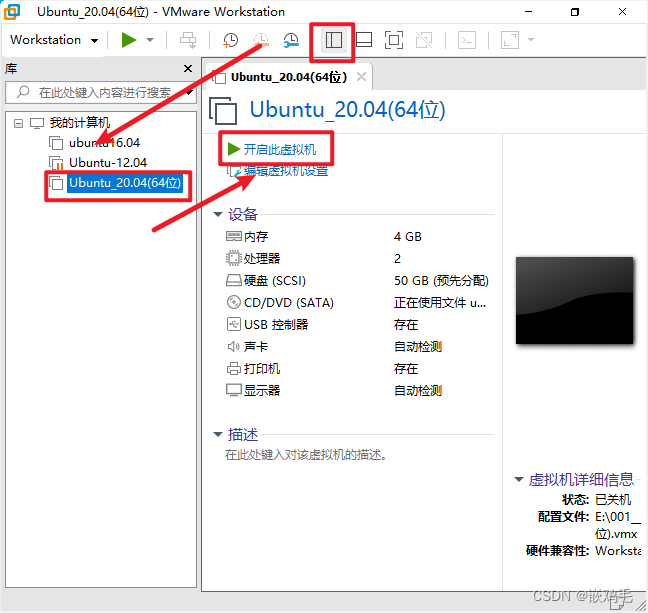Screen dimensions: 648x613
Task: Click the 50 GB (预先分配) value
Action: pos(441,281)
